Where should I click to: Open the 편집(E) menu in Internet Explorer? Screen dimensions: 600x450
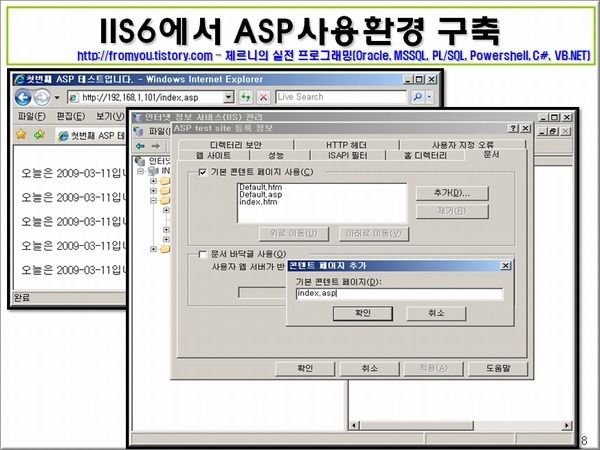tap(71, 116)
